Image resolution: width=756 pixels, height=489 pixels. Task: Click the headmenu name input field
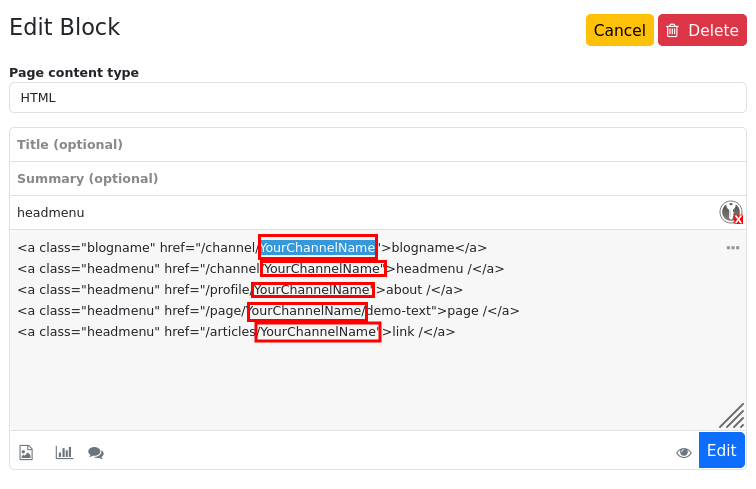pyautogui.click(x=360, y=213)
